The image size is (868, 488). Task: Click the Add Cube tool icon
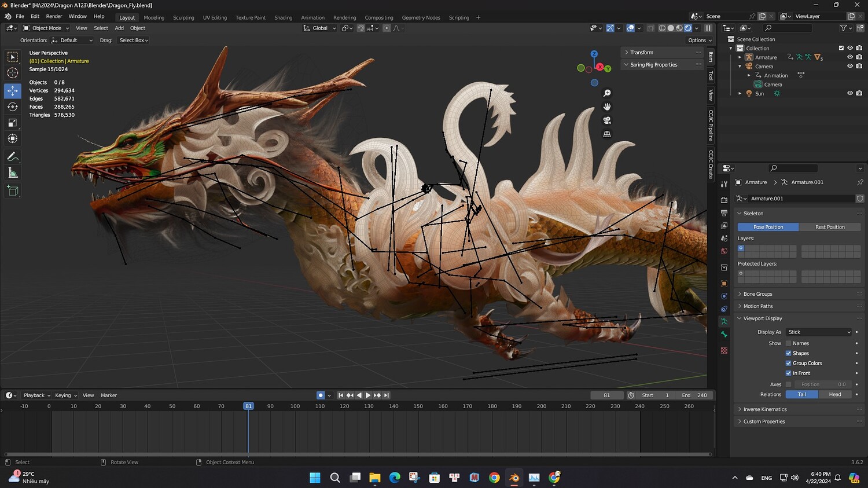[13, 190]
